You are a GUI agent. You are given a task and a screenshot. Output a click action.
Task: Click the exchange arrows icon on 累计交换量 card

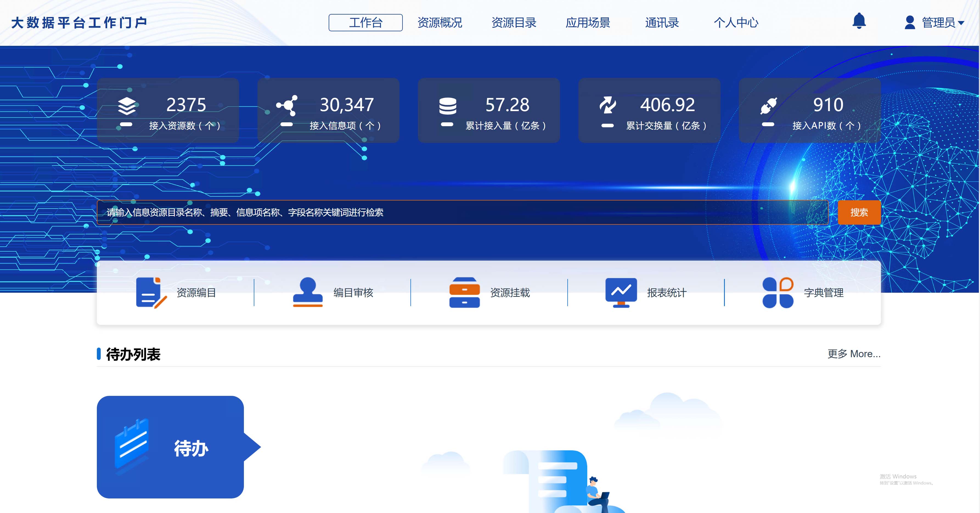(609, 106)
